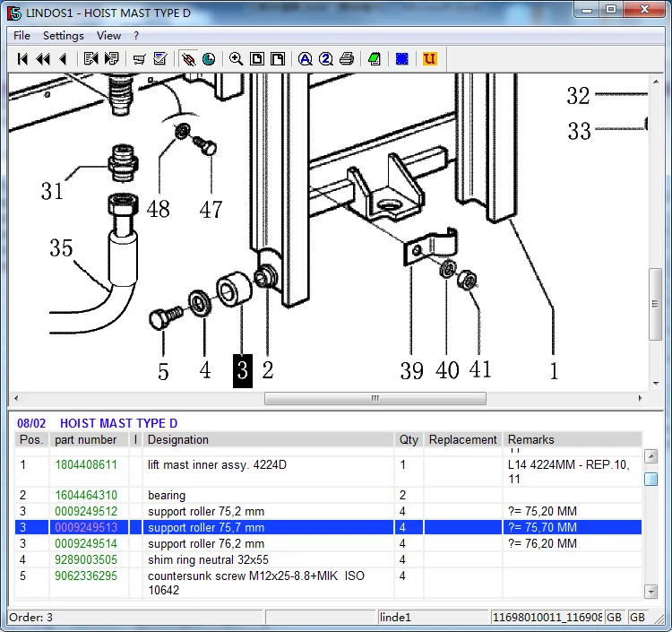
Task: Click the magnifier zoom-in icon
Action: [x=236, y=59]
